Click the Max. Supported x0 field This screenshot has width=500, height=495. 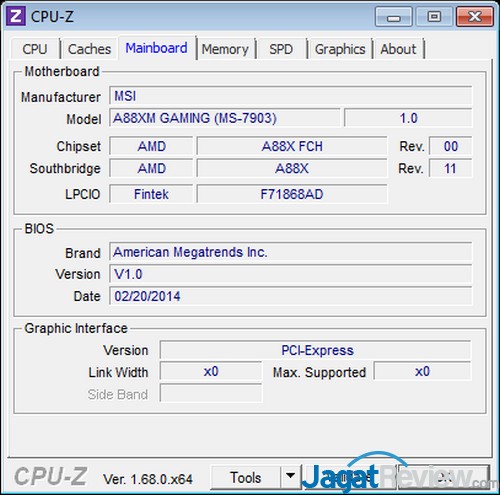pos(422,371)
